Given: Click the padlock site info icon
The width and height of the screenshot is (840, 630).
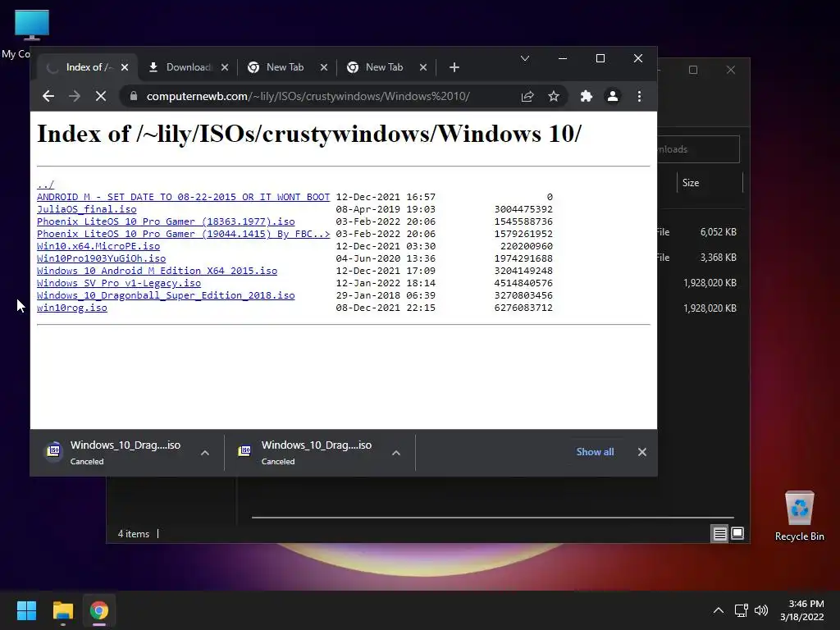Looking at the screenshot, I should [x=134, y=97].
